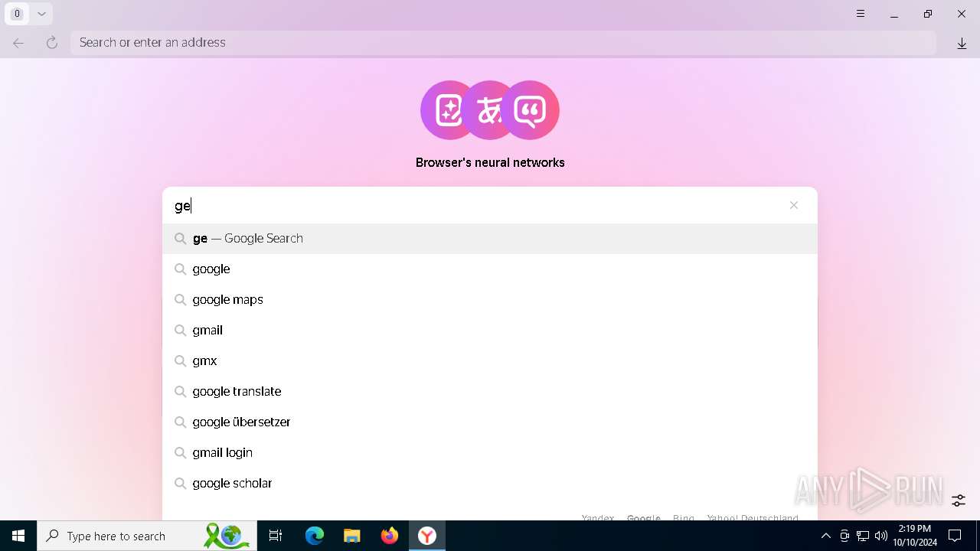Open the network status tray icon
The width and height of the screenshot is (980, 551).
point(863,536)
